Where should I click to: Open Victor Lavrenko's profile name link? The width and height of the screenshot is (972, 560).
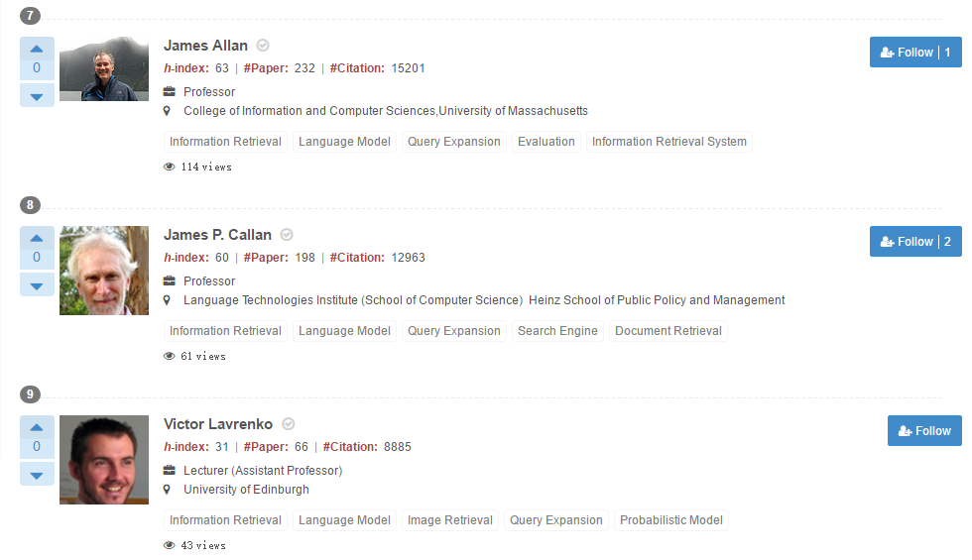click(x=218, y=424)
